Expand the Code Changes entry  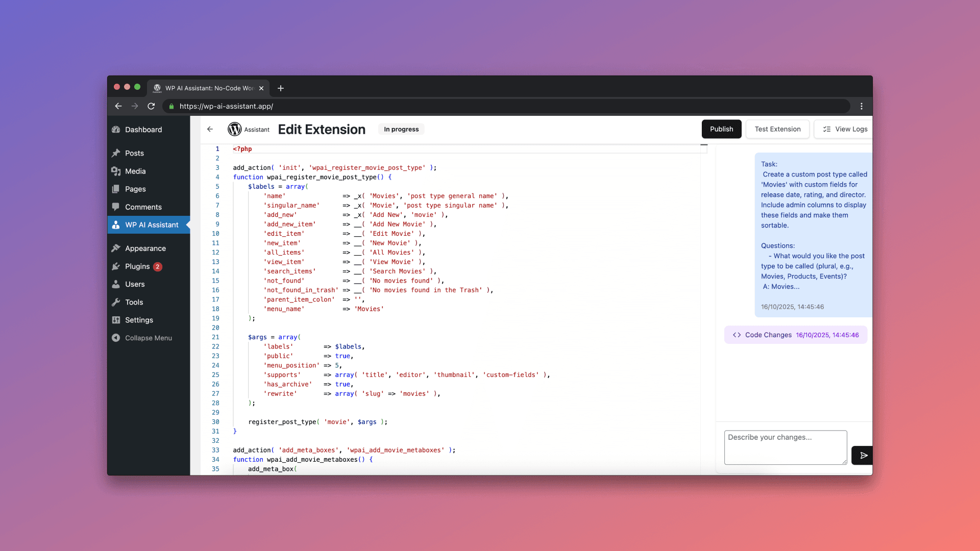tap(794, 335)
